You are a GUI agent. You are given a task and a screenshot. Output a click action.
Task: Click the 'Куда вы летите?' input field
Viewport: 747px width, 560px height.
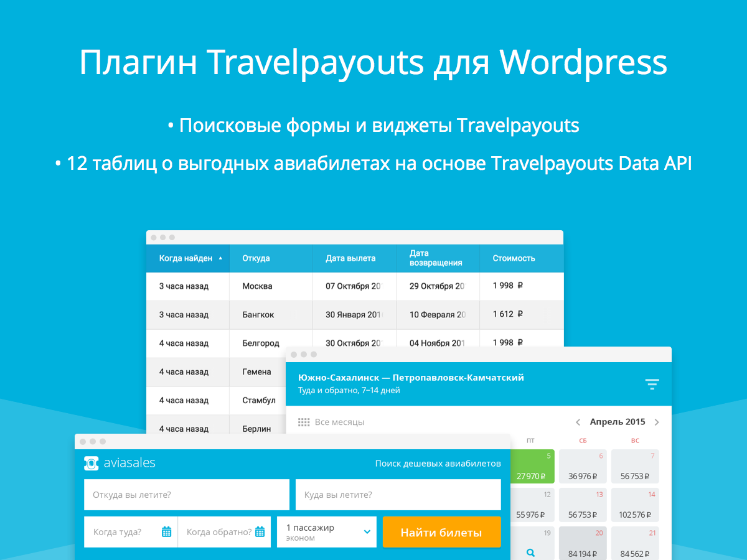point(398,495)
